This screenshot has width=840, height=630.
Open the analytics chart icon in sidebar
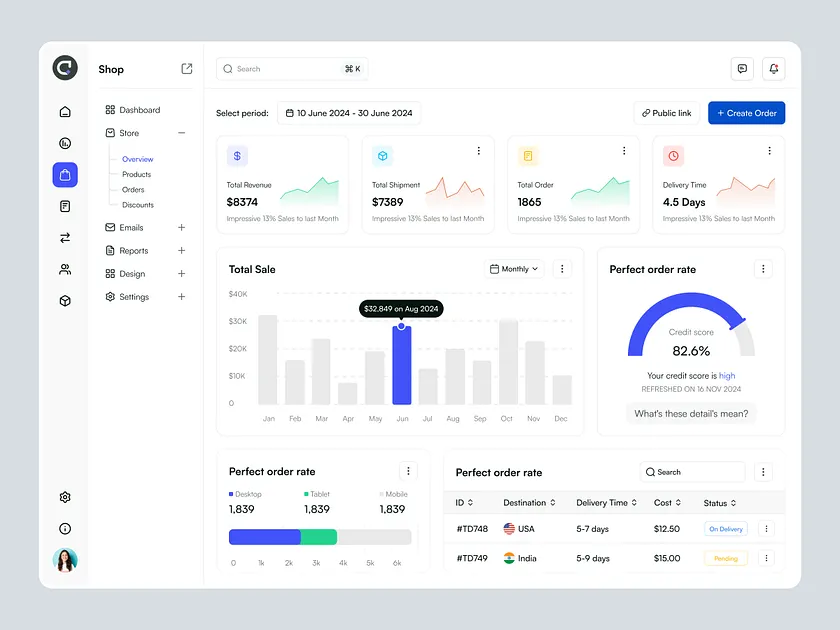pyautogui.click(x=64, y=143)
